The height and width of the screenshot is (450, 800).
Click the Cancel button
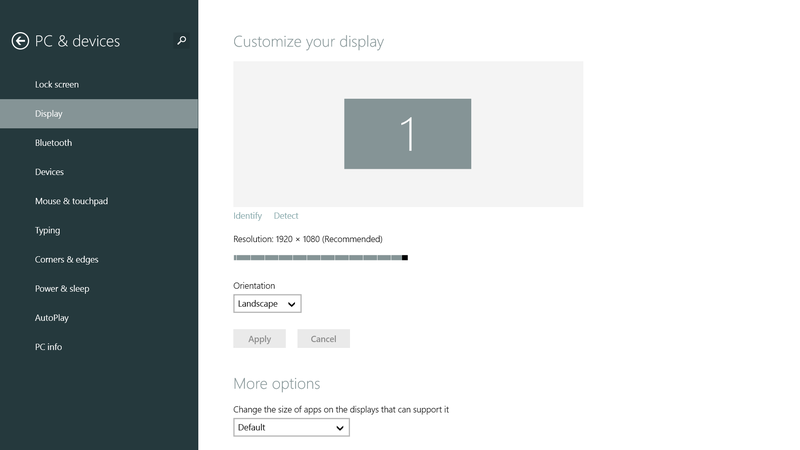pos(323,339)
